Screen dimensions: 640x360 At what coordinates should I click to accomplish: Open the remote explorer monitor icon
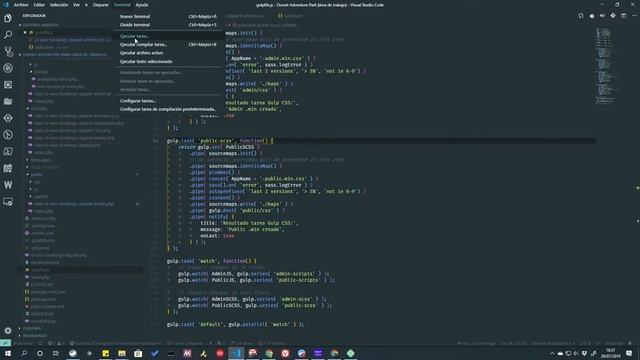8,202
